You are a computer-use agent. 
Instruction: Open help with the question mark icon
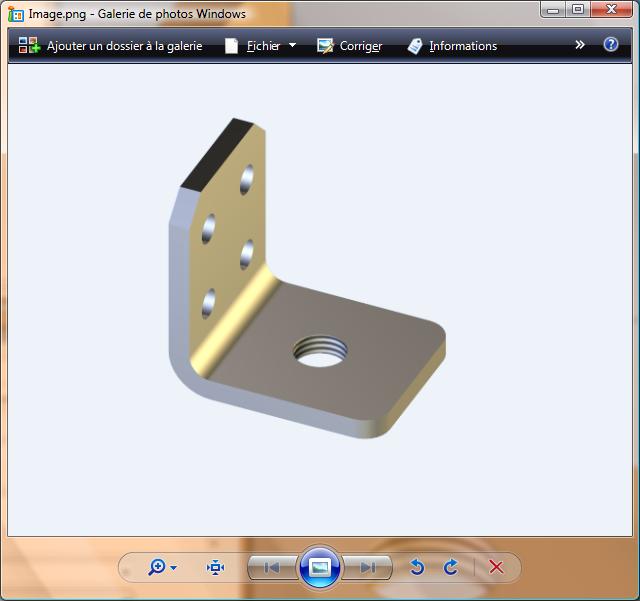[x=611, y=45]
